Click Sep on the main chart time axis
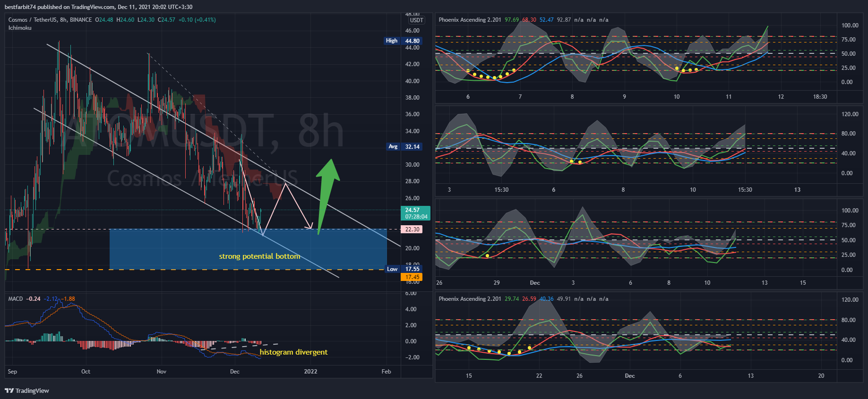 (13, 372)
